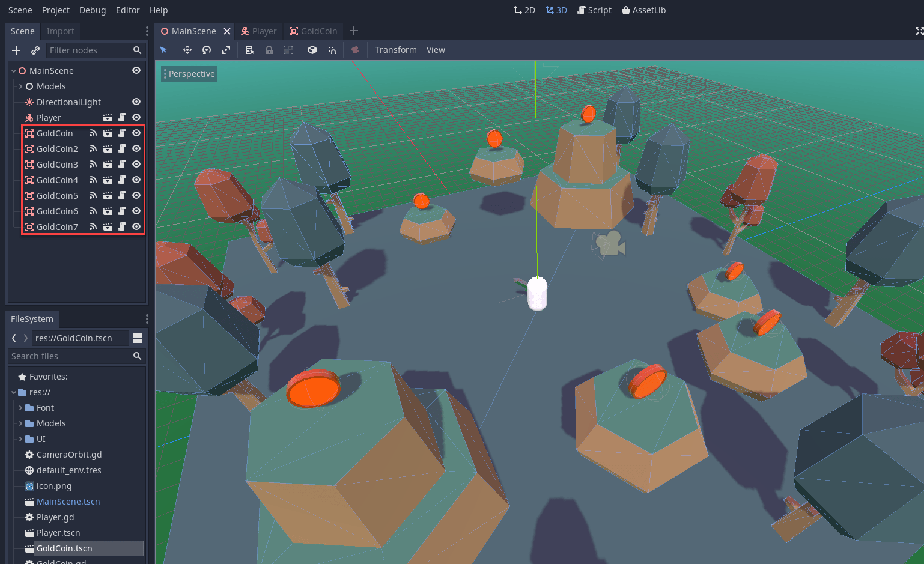Select the Scale tool
Viewport: 924px width, 564px height.
(x=225, y=50)
